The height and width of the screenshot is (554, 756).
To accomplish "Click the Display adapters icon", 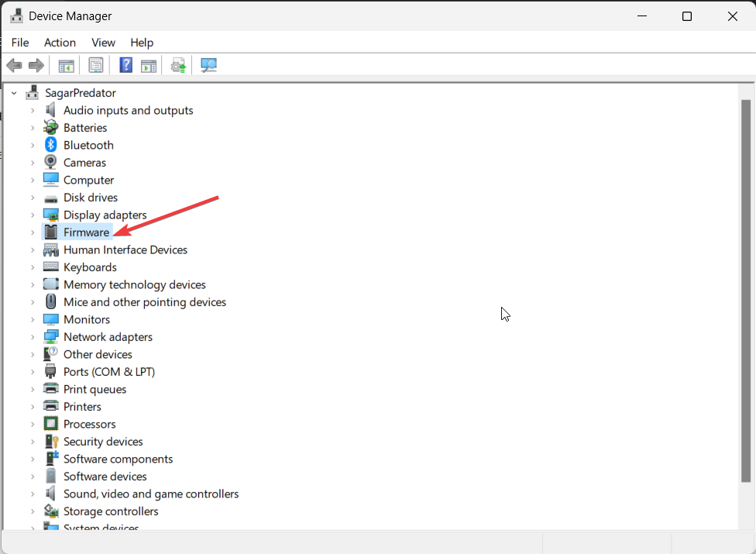I will (50, 215).
